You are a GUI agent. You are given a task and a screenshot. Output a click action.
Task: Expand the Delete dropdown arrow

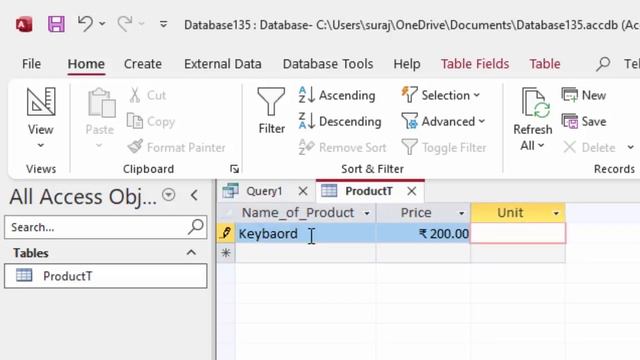631,147
